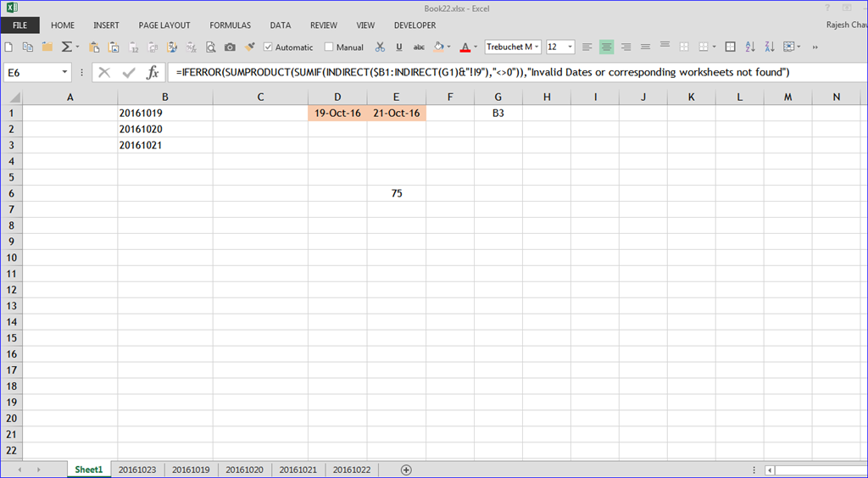868x478 pixels.
Task: Open the REVIEW ribbon tab
Action: coord(324,25)
